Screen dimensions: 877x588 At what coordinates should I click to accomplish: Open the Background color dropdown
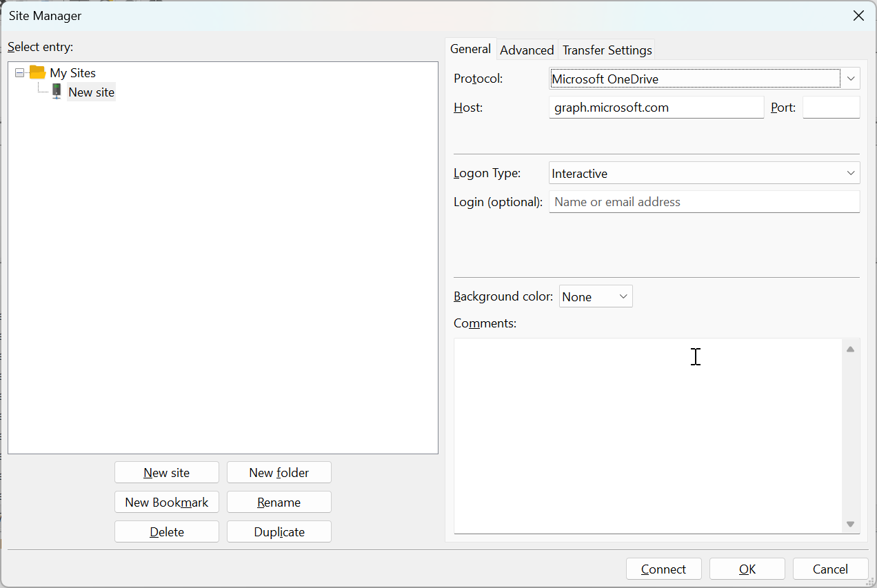[596, 296]
